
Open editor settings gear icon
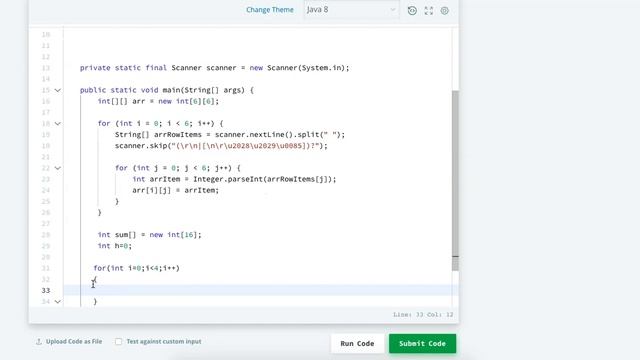(444, 11)
